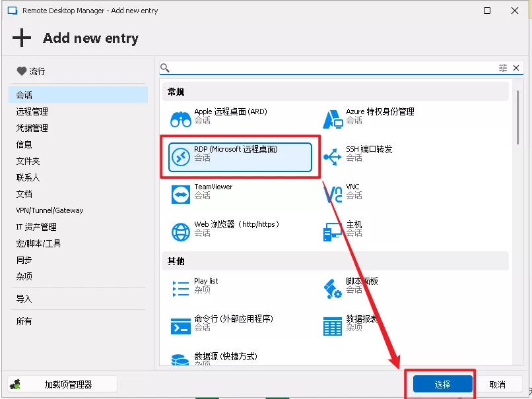Pick the 数据报表 data report icon
This screenshot has height=399, width=532.
333,326
